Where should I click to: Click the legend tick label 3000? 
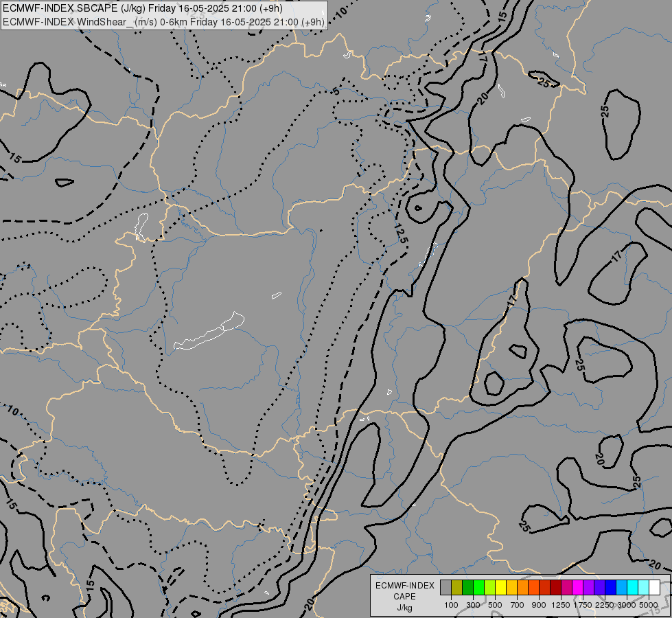click(x=627, y=605)
